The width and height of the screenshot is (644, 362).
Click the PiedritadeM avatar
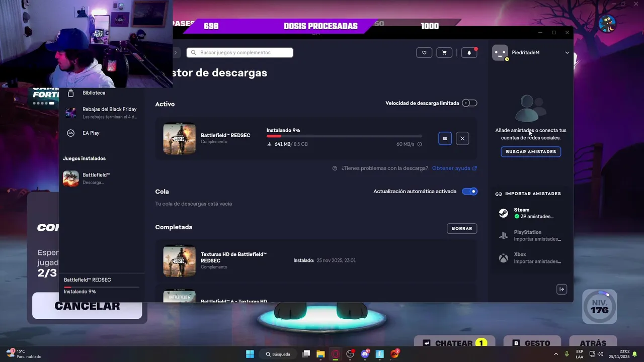pyautogui.click(x=500, y=52)
